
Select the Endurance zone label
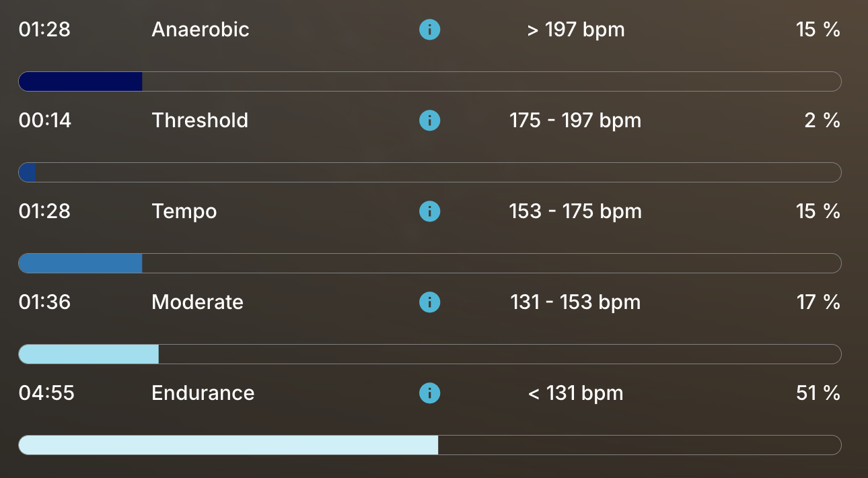pyautogui.click(x=203, y=393)
